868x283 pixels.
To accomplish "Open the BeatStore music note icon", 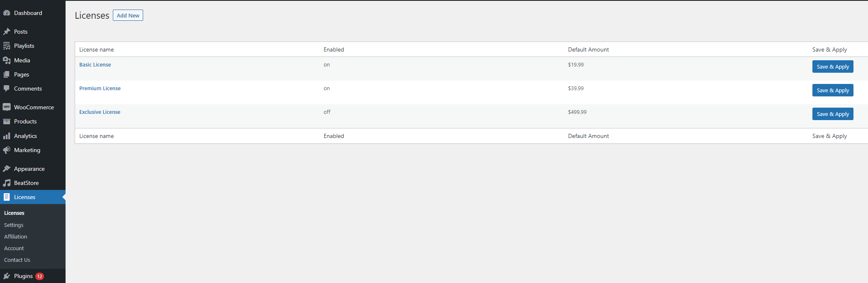I will tap(7, 183).
